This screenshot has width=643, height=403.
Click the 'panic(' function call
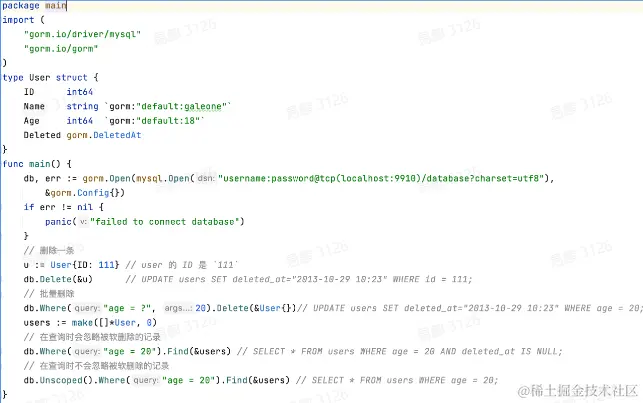coord(61,222)
